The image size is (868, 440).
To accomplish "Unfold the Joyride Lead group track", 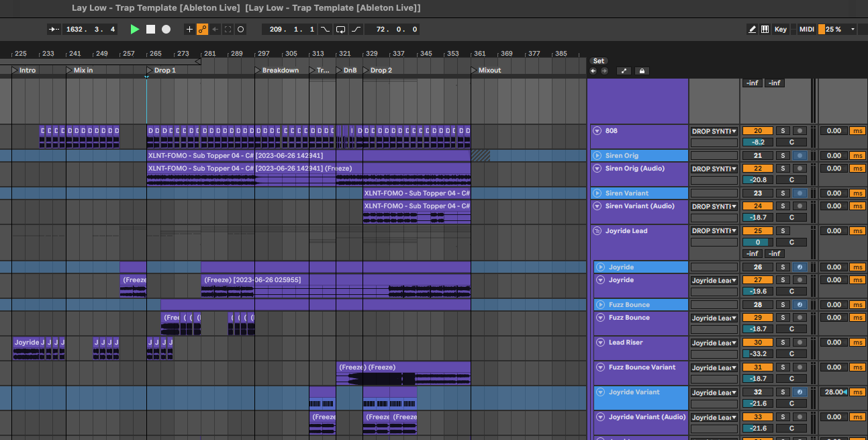I will click(597, 231).
